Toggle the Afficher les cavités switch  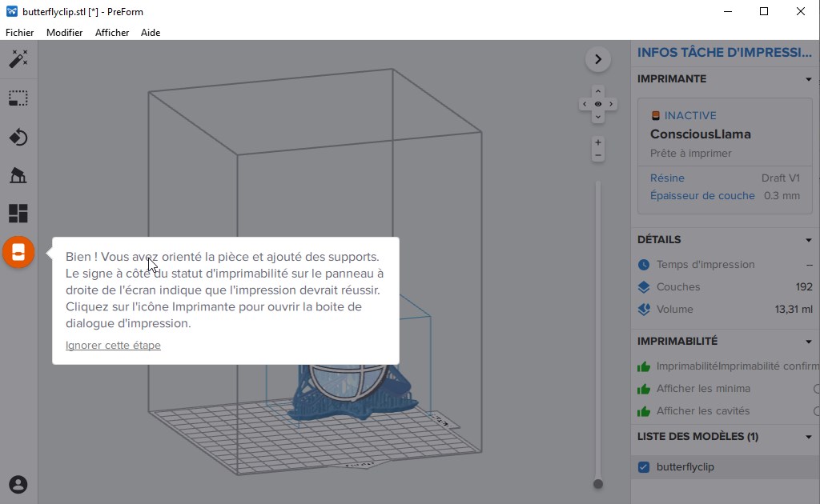pyautogui.click(x=816, y=411)
